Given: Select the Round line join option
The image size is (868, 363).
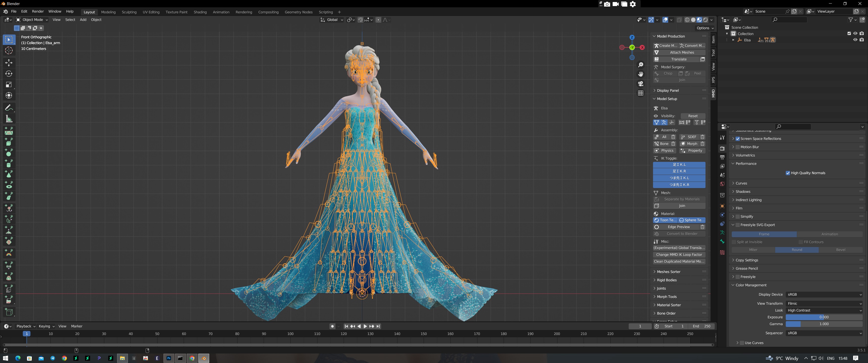Looking at the screenshot, I should 797,250.
